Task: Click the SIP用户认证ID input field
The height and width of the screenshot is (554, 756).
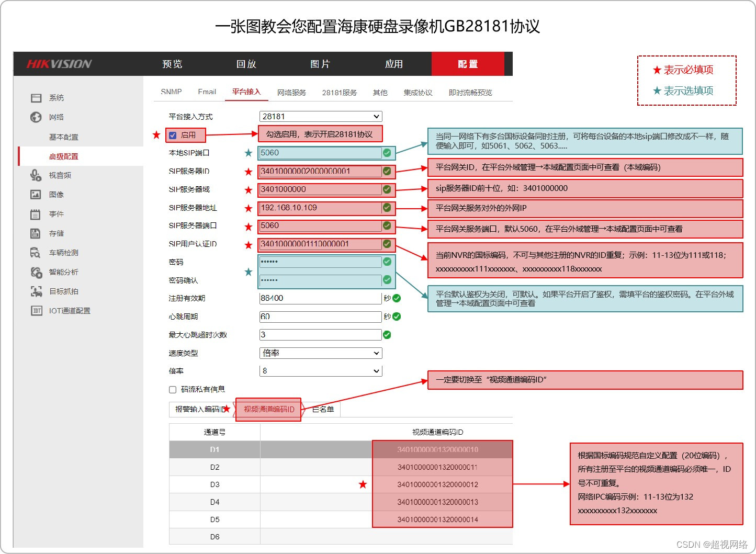Action: point(321,244)
